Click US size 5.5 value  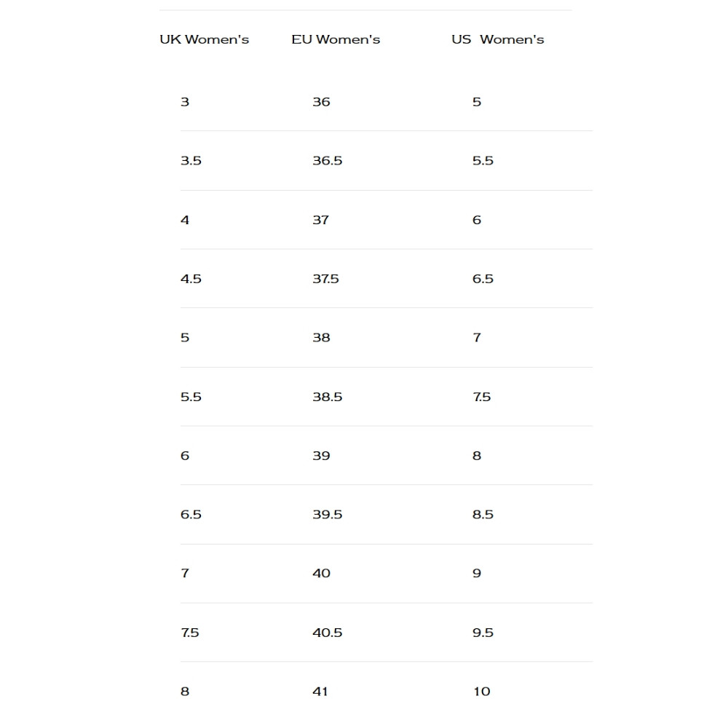pyautogui.click(x=483, y=161)
